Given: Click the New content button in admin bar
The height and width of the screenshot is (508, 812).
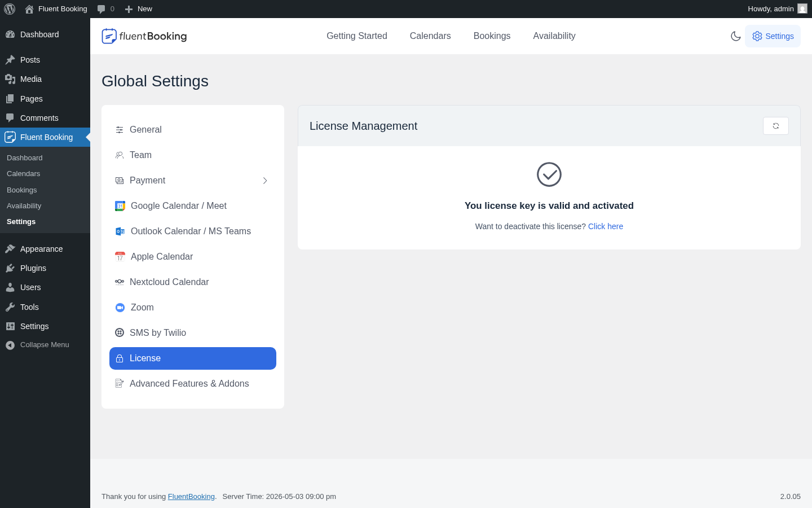Looking at the screenshot, I should pos(138,9).
